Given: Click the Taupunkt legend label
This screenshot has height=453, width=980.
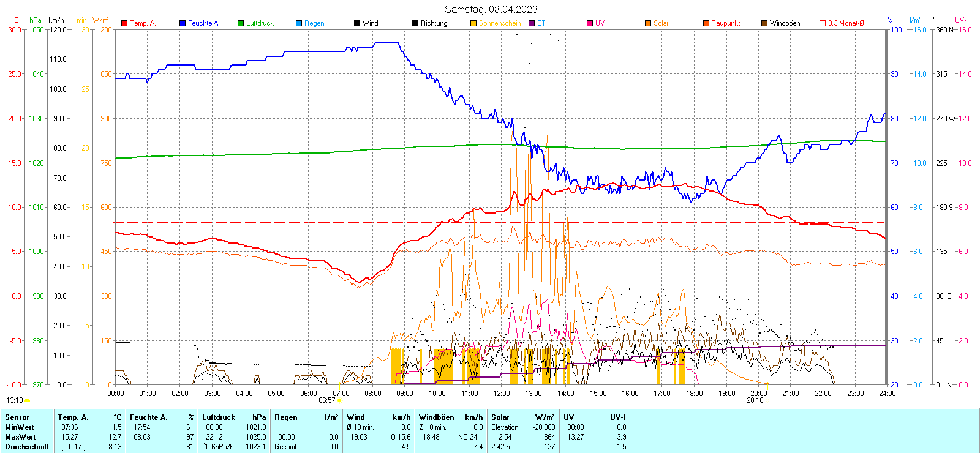Looking at the screenshot, I should pos(726,23).
